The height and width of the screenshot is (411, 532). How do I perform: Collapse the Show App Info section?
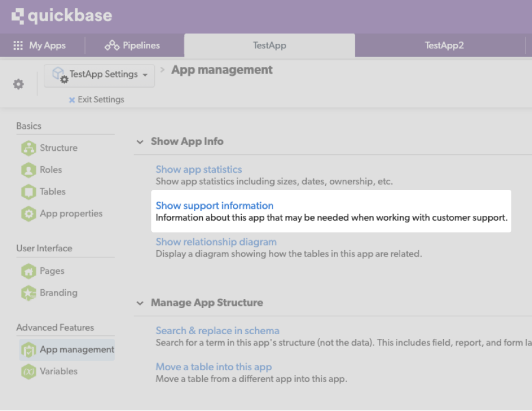click(140, 141)
